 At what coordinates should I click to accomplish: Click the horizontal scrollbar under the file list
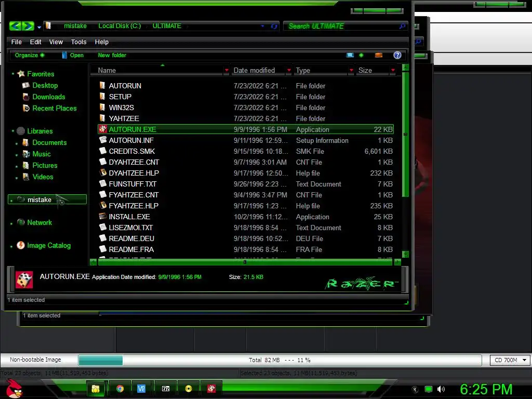click(x=245, y=262)
